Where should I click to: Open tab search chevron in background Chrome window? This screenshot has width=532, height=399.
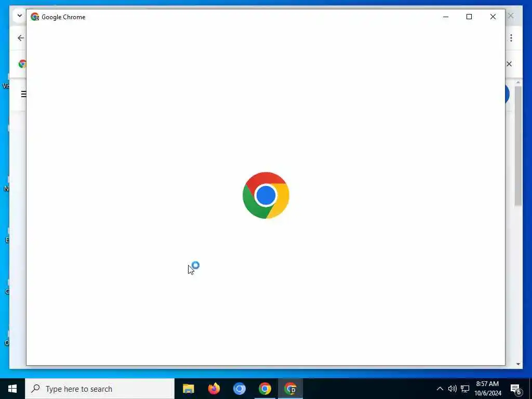pyautogui.click(x=19, y=16)
